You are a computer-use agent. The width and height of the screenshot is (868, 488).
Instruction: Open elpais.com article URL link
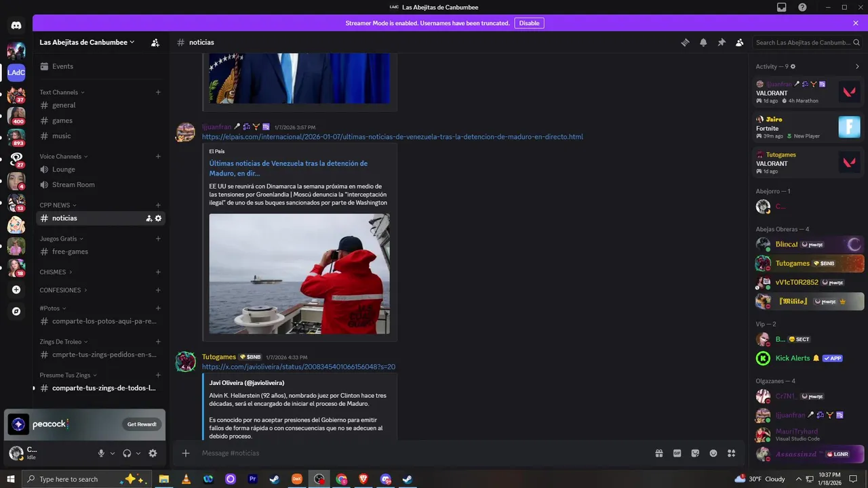point(392,137)
